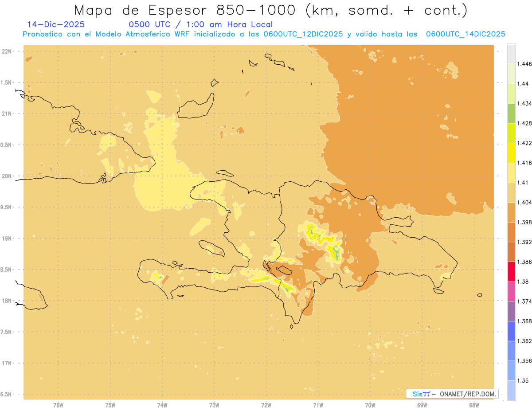Click the color bar value 1.386
The height and width of the screenshot is (411, 532).
pos(524,262)
